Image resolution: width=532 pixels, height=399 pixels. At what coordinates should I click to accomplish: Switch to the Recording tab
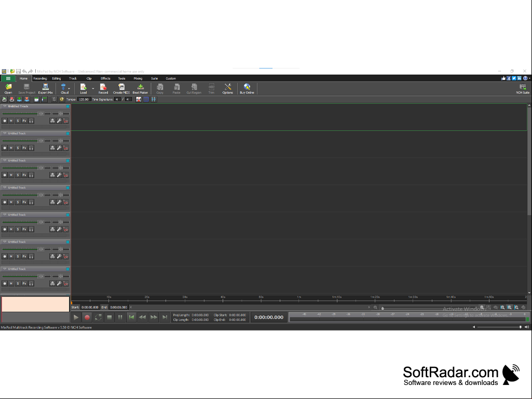pyautogui.click(x=40, y=78)
